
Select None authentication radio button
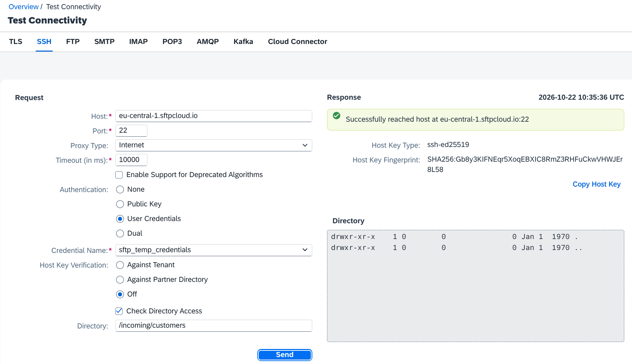pyautogui.click(x=120, y=190)
